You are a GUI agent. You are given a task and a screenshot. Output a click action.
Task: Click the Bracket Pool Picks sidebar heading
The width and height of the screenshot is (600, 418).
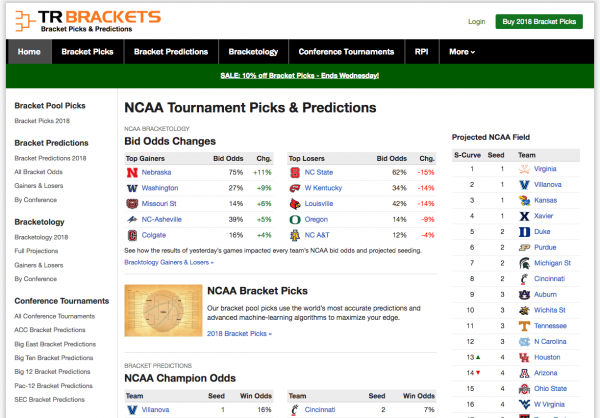pos(50,106)
